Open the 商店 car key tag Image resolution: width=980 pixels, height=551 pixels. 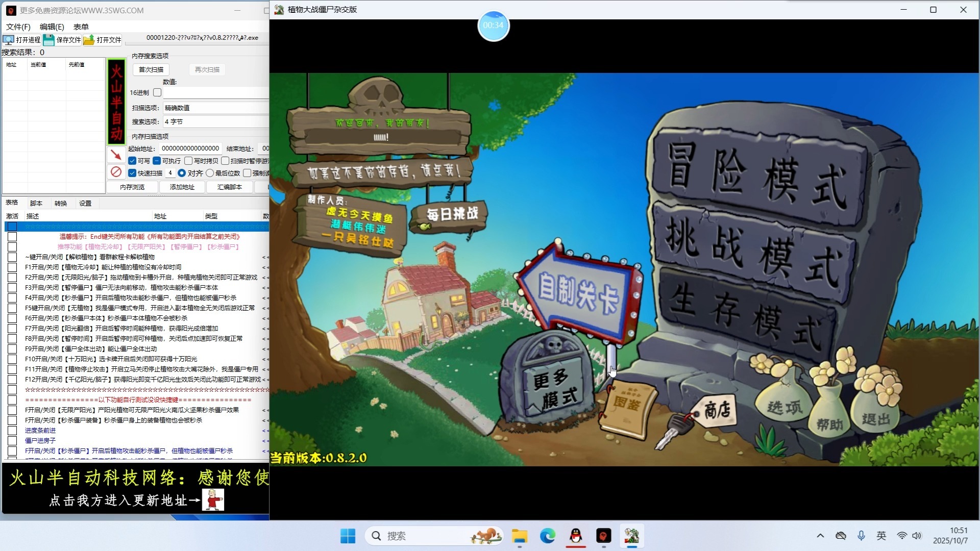[x=717, y=410]
